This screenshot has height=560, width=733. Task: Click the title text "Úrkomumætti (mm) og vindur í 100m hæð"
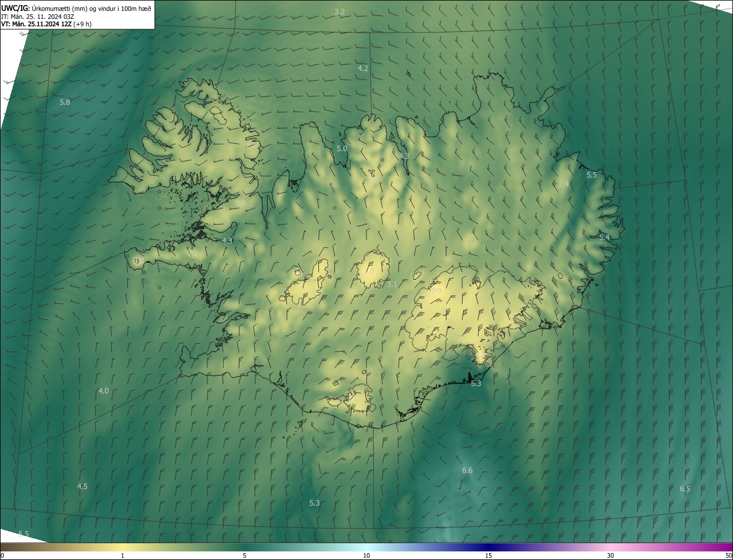point(92,8)
